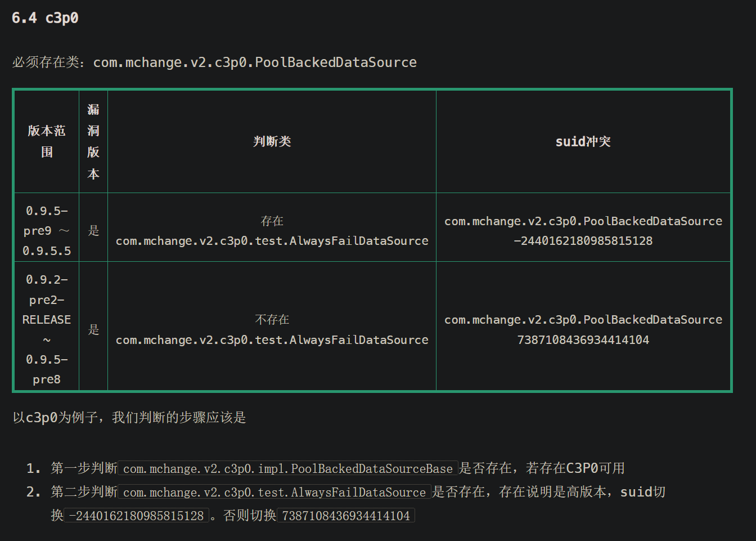Click the "版本范围" table column header
756x541 pixels.
tap(47, 141)
